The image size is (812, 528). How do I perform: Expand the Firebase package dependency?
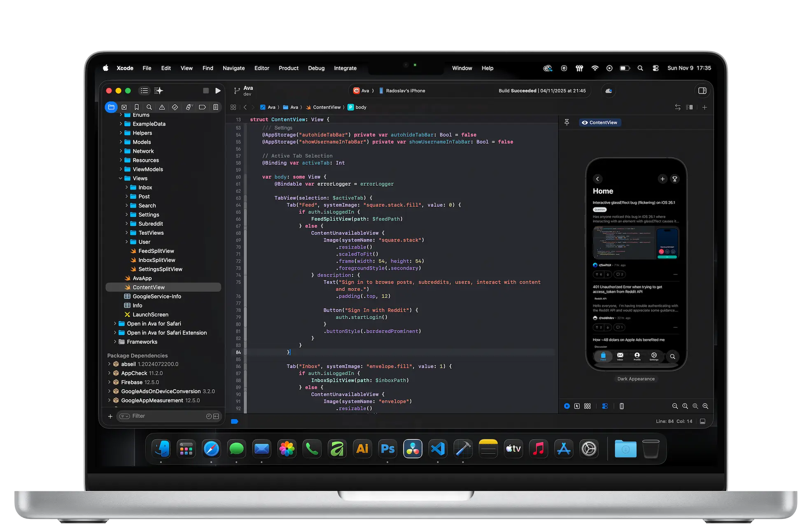pyautogui.click(x=109, y=382)
